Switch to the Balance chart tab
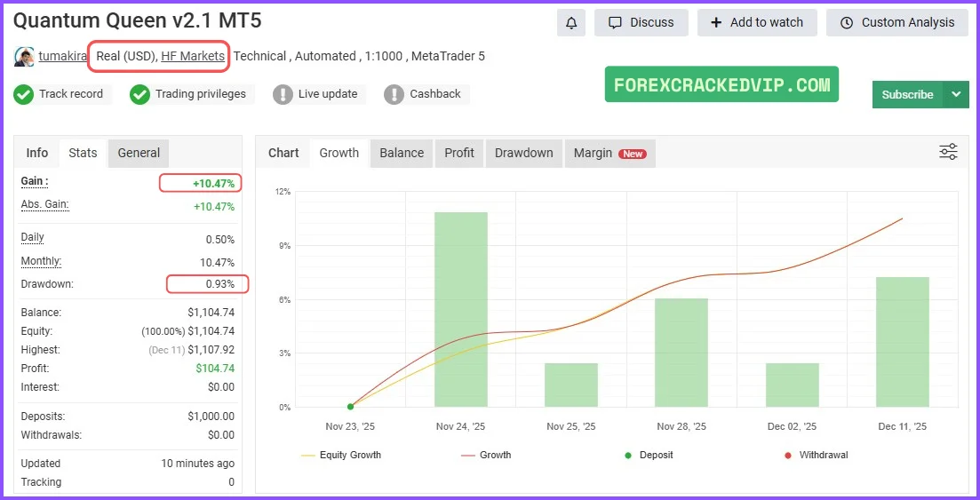Image resolution: width=980 pixels, height=500 pixels. (x=402, y=153)
